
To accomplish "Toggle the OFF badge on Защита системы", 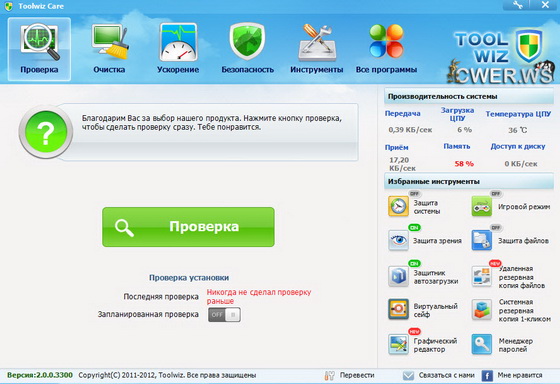I will (x=414, y=194).
